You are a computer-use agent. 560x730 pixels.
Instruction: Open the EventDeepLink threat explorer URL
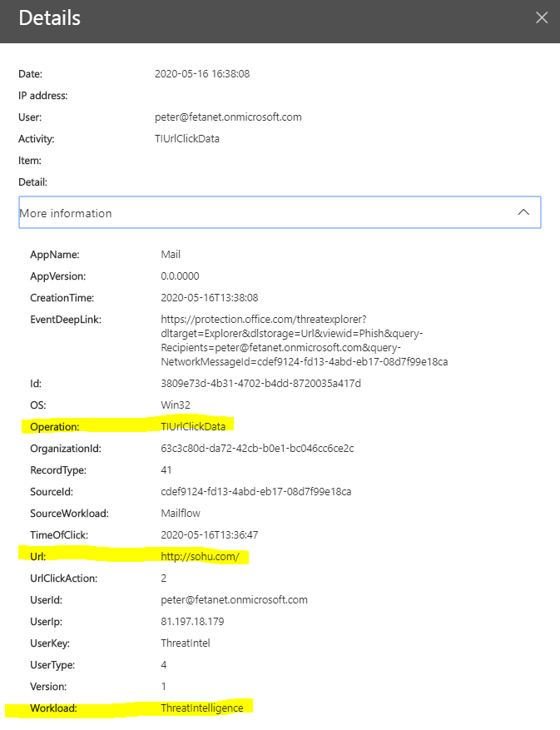tap(305, 340)
